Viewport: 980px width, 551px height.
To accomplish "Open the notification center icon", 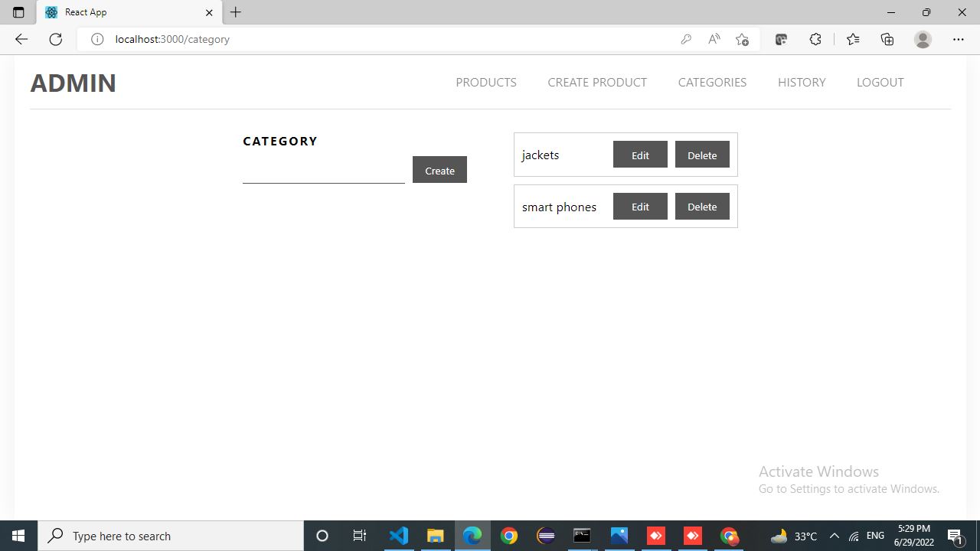I will [x=955, y=536].
